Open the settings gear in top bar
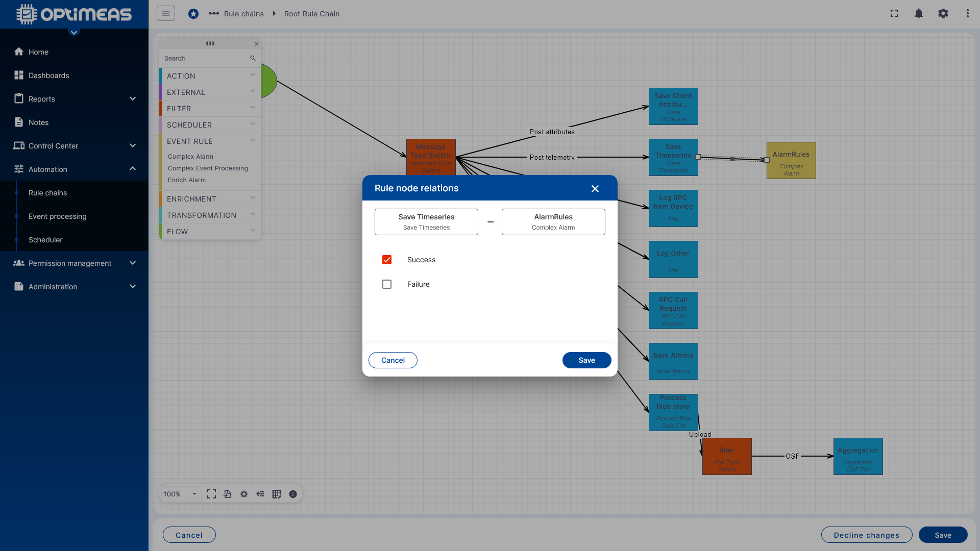This screenshot has width=980, height=551. (x=943, y=13)
